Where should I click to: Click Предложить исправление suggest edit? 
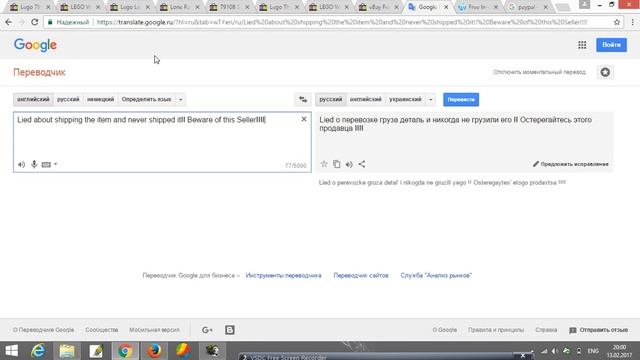pyautogui.click(x=571, y=164)
